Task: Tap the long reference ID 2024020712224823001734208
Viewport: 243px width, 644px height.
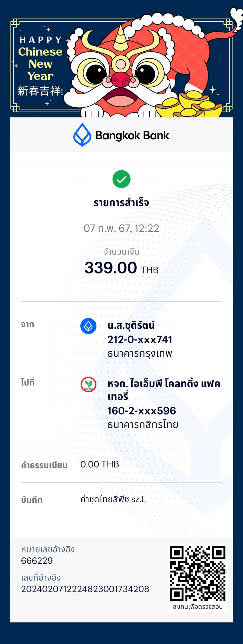Action: (85, 589)
